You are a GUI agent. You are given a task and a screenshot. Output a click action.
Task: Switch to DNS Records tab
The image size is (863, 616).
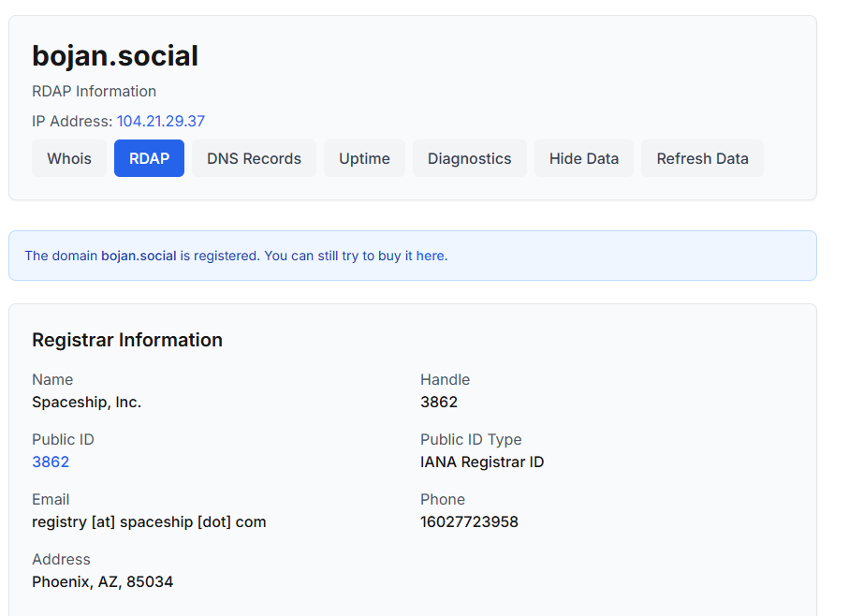[254, 158]
